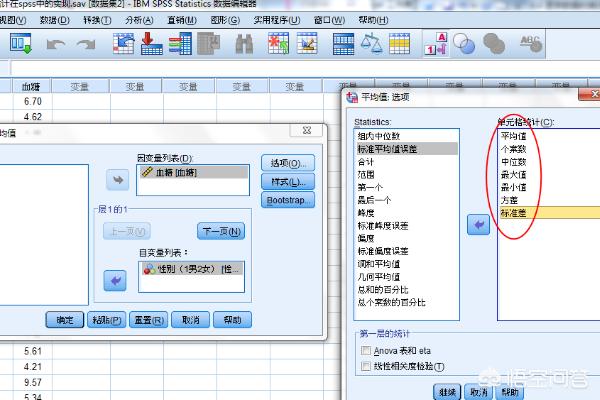The width and height of the screenshot is (600, 400).
Task: Click the blue arrow beside independent list
Action: [115, 281]
